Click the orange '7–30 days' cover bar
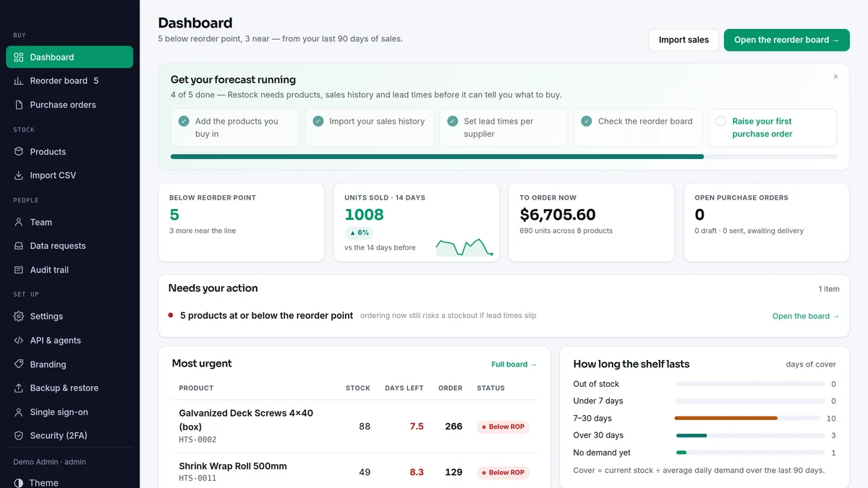868x488 pixels. tap(726, 418)
